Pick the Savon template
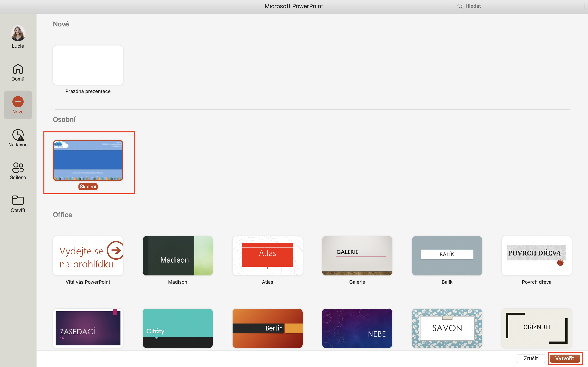This screenshot has width=588, height=367. pos(447,328)
